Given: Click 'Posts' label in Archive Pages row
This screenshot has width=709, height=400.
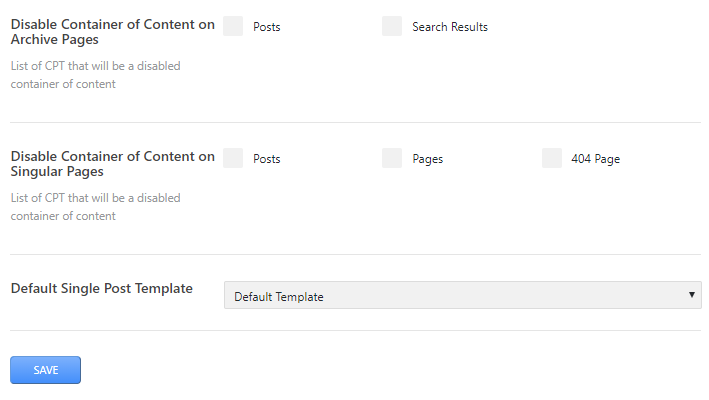Looking at the screenshot, I should coord(267,27).
